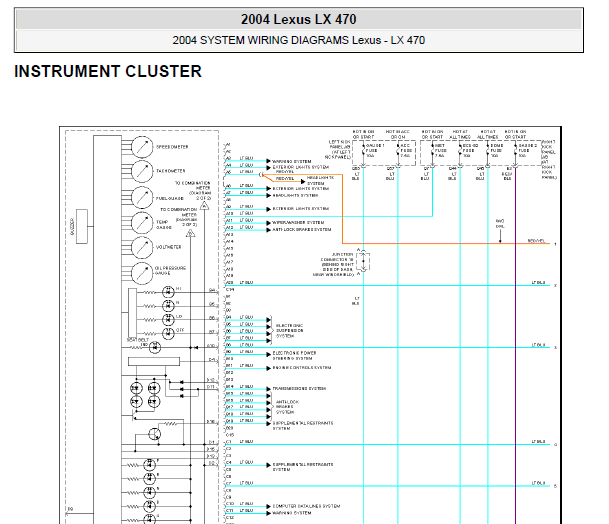Click the "2004 Lexus LX 470" title

(x=298, y=19)
